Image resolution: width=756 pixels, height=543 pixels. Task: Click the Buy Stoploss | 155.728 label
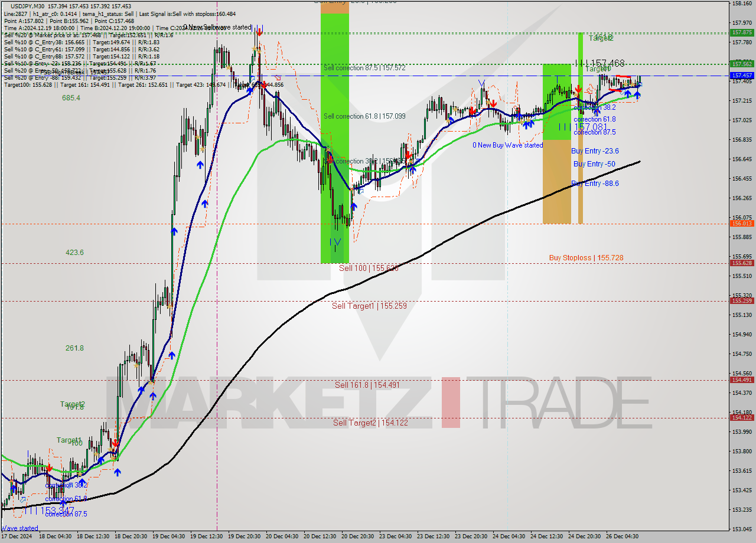click(x=586, y=258)
